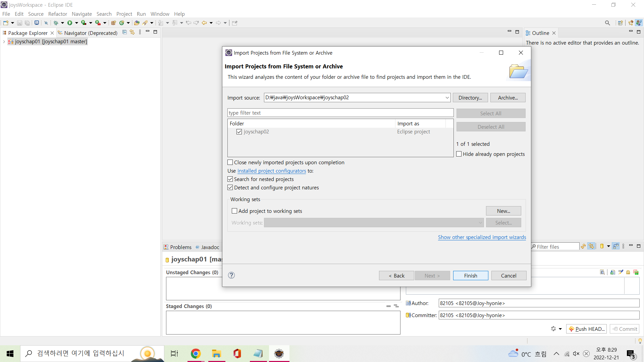The image size is (644, 362).
Task: Click the New Java Project toolbar icon
Action: pyautogui.click(x=113, y=23)
